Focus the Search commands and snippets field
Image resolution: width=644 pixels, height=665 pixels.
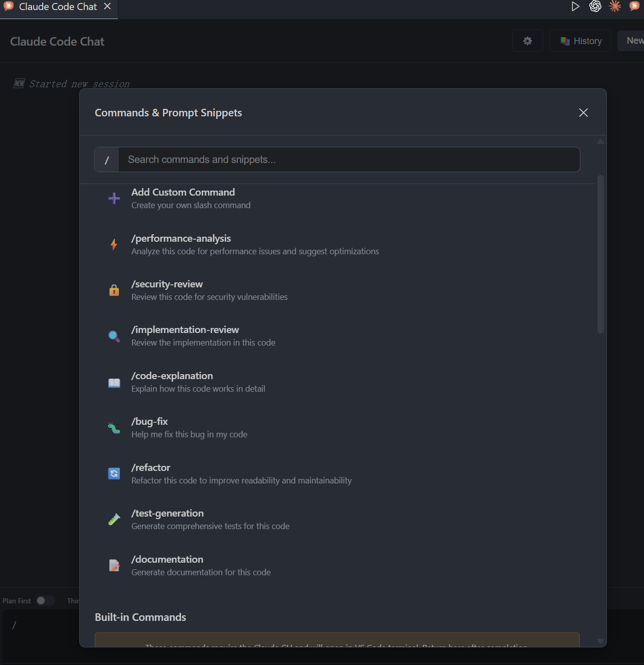click(x=349, y=159)
